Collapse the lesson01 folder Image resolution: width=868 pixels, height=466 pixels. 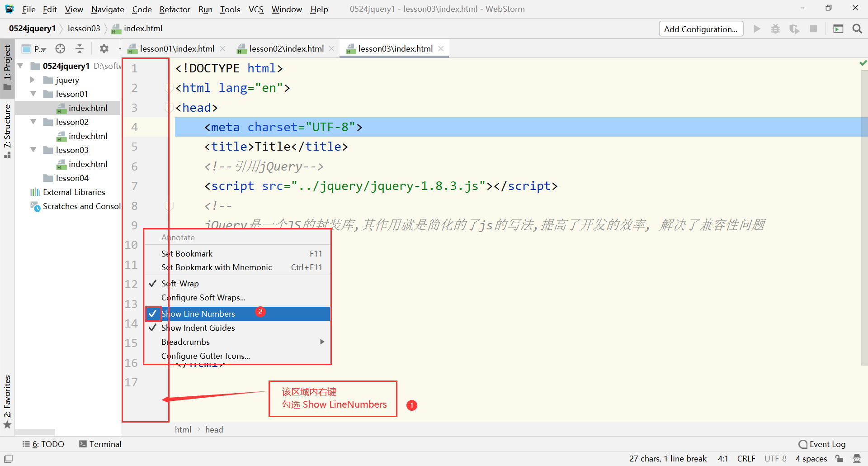[33, 94]
